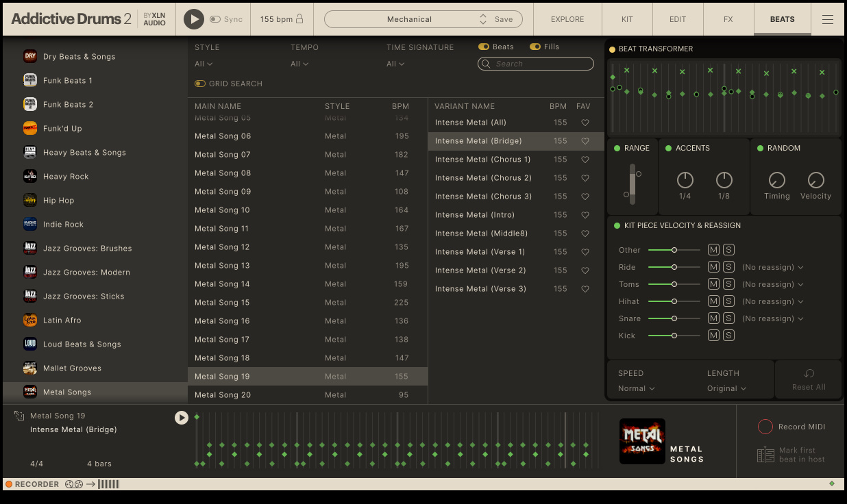
Task: Toggle the RANGE section on/off
Action: 617,149
